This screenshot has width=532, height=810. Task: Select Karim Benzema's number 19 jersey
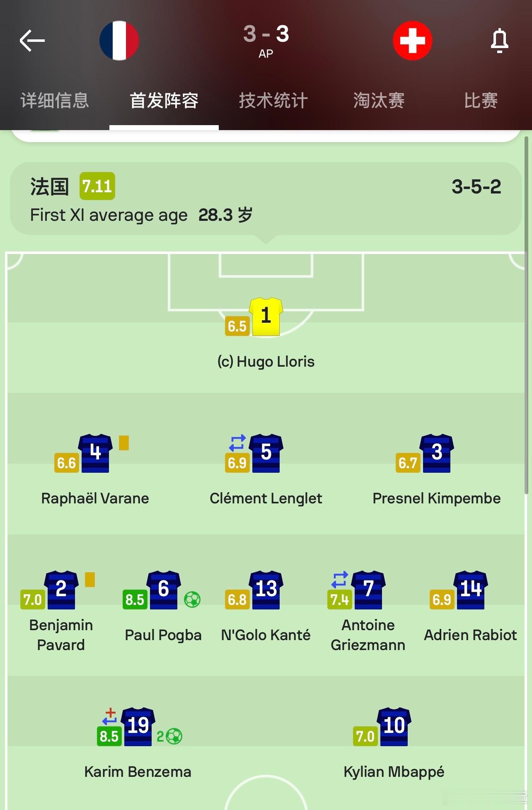click(138, 727)
